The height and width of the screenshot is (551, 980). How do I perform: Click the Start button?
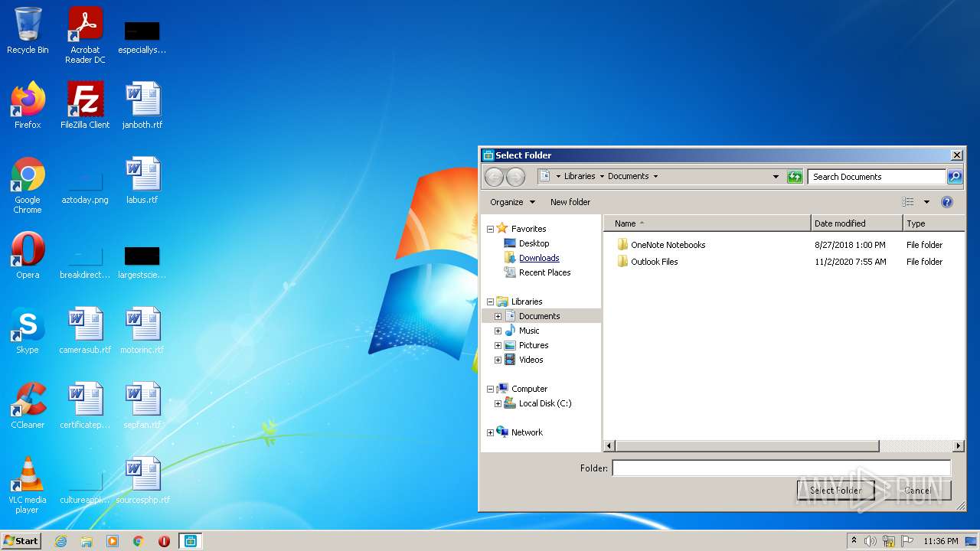[21, 541]
